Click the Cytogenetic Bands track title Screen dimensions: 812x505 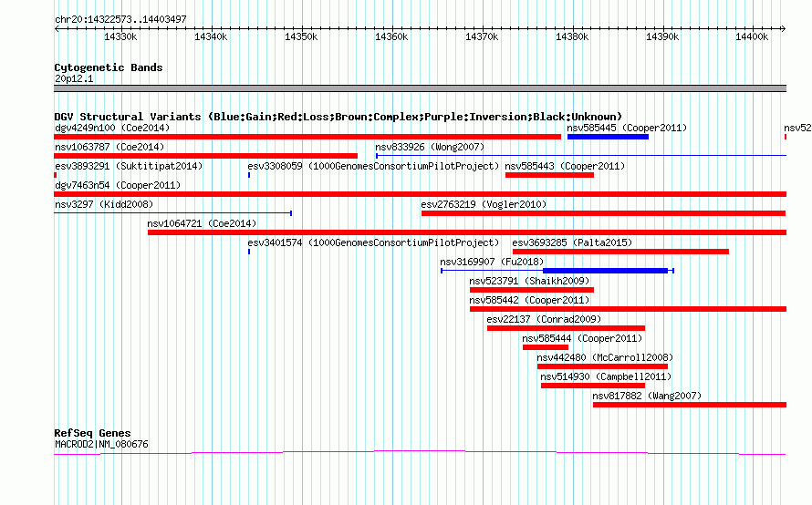(x=109, y=67)
